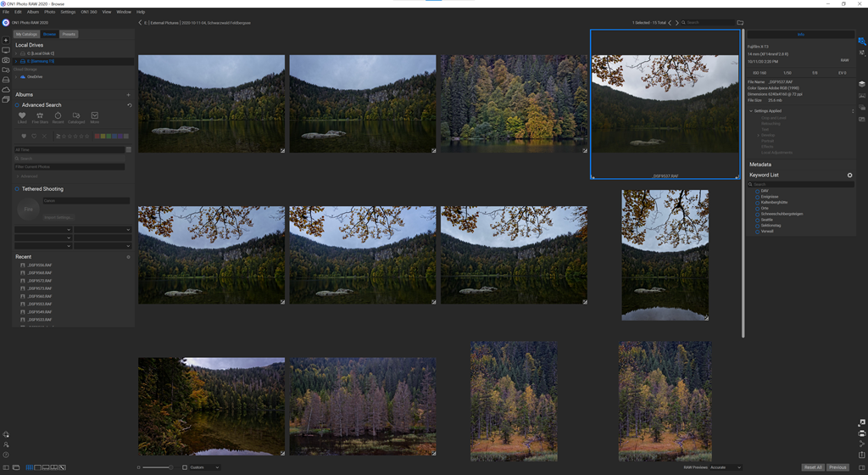
Task: Collapse the Settings Applied section
Action: coord(751,111)
